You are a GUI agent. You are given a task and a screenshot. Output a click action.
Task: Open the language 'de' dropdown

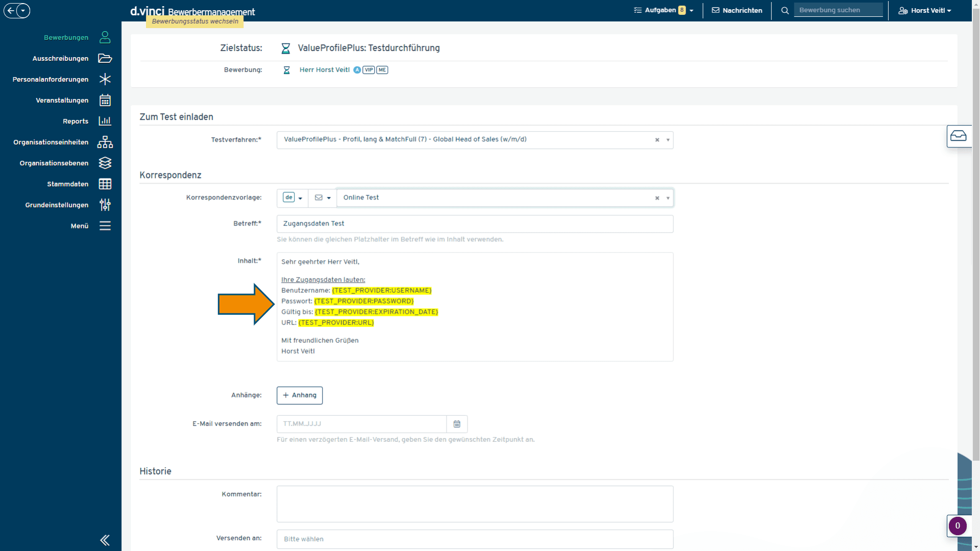click(292, 198)
